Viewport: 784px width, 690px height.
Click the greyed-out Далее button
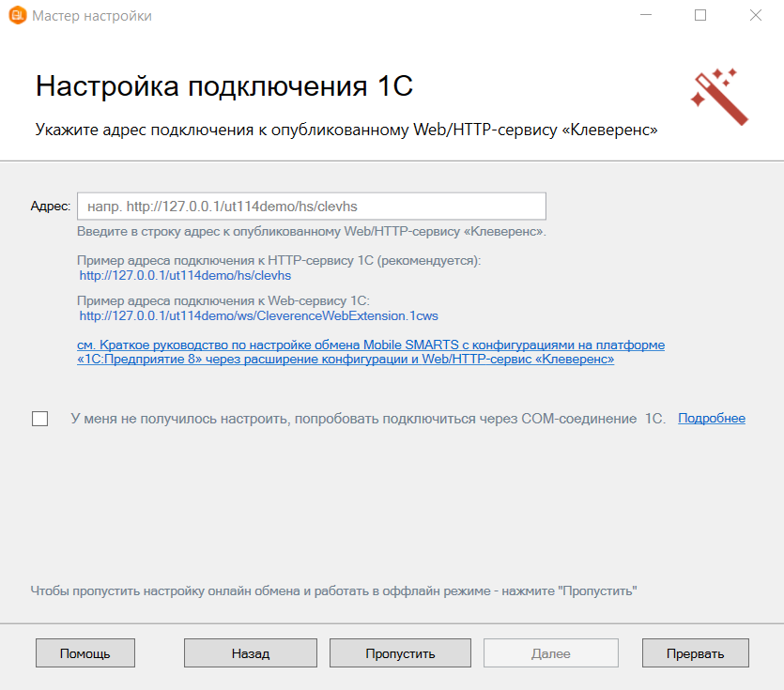point(550,652)
